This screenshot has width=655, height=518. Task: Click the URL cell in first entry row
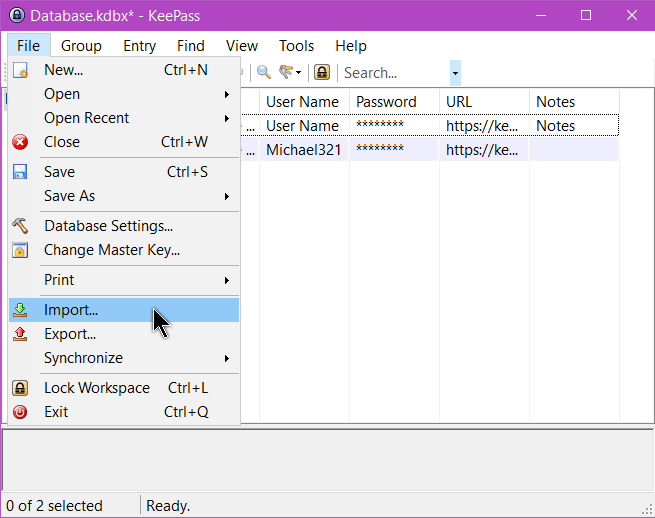coord(484,126)
